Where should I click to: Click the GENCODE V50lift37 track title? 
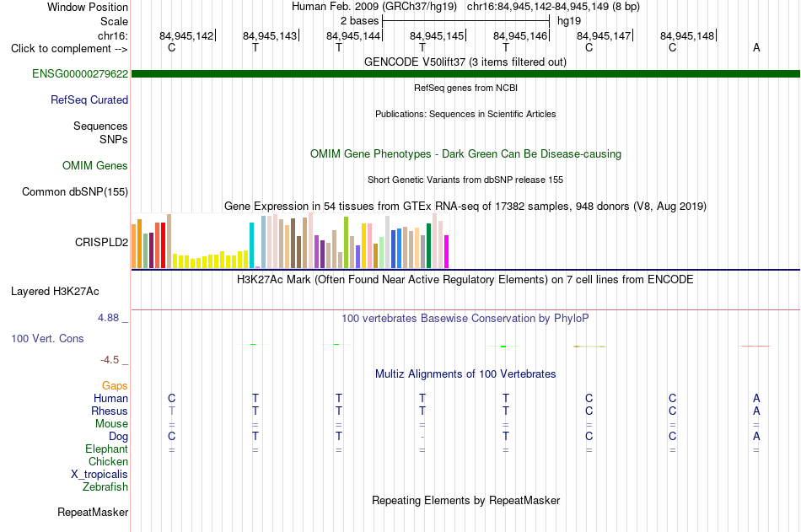[x=465, y=62]
